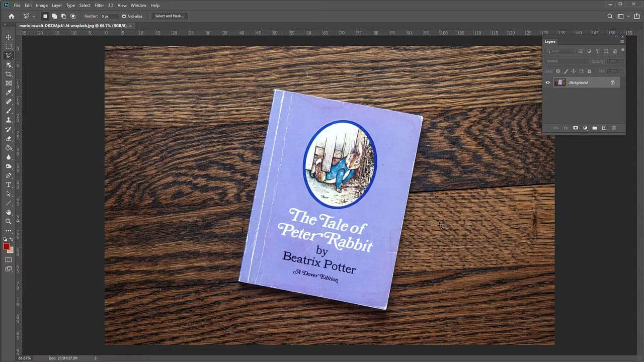Select the Blur tool

(9, 157)
